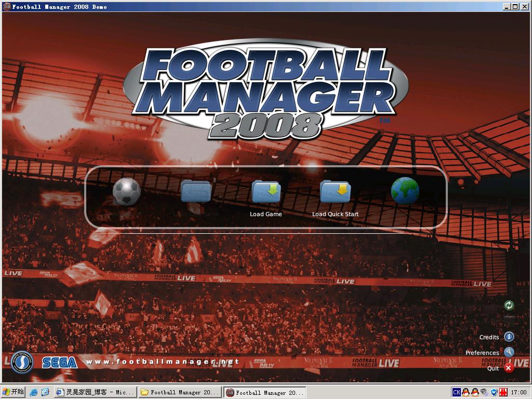Open the Credits text link
The image size is (532, 399).
(489, 337)
